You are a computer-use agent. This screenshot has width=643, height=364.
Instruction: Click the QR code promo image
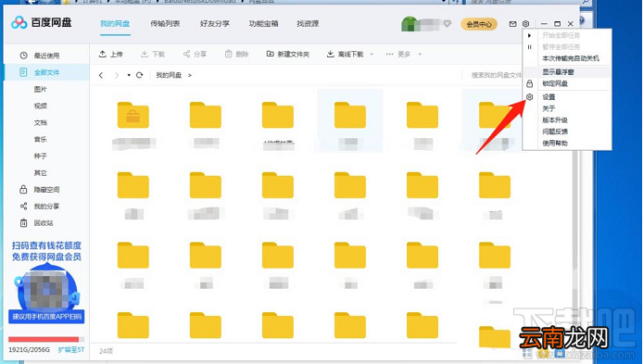coord(46,289)
